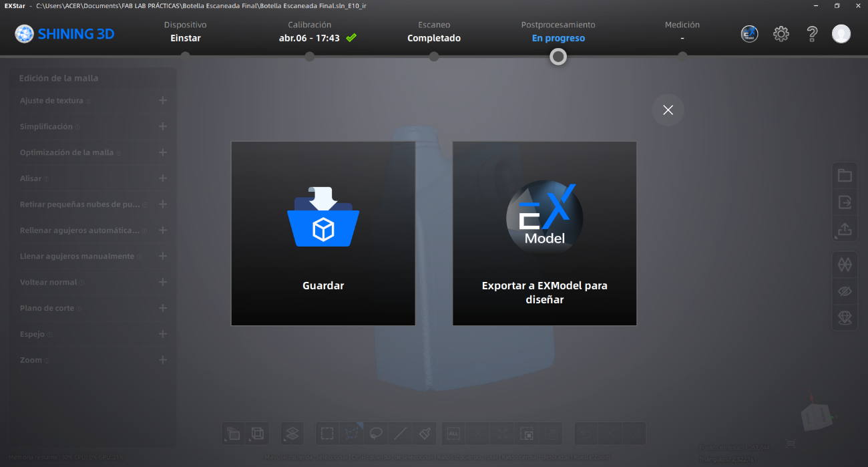Select the polygon selection tool
Image resolution: width=868 pixels, height=467 pixels.
point(352,434)
